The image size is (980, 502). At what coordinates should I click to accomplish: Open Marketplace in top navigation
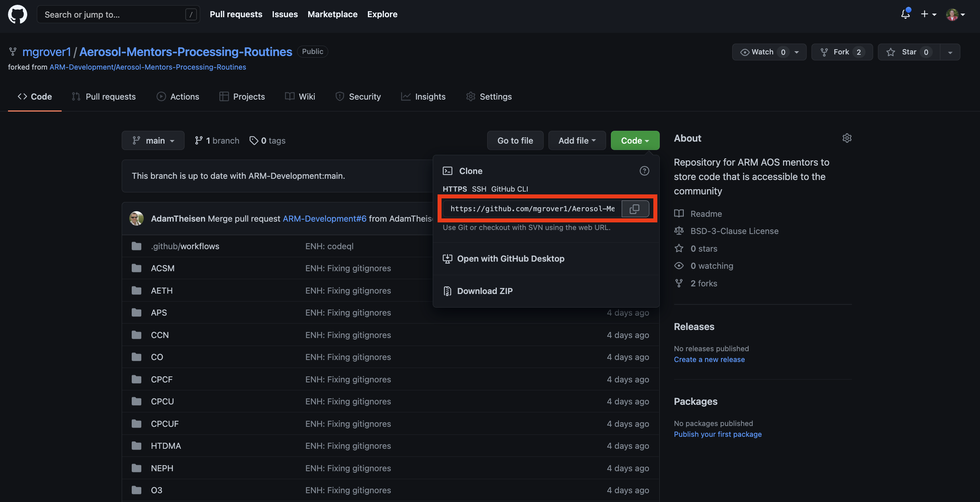[x=333, y=14]
